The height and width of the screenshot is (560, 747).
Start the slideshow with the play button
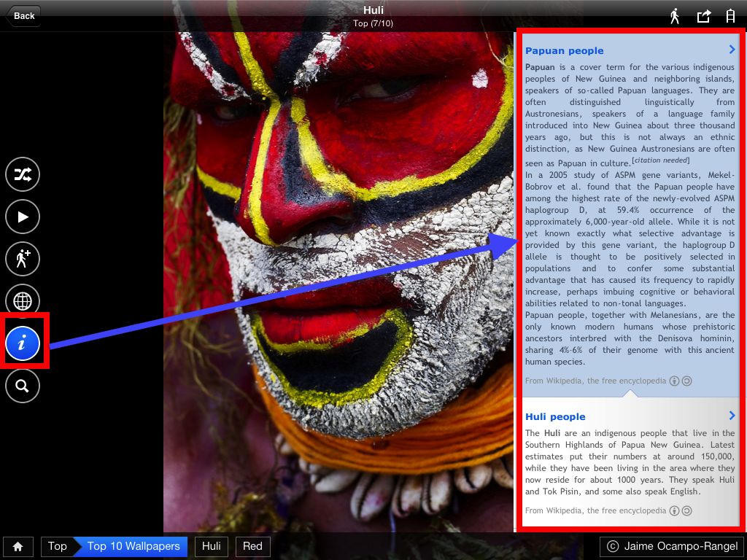coord(23,217)
